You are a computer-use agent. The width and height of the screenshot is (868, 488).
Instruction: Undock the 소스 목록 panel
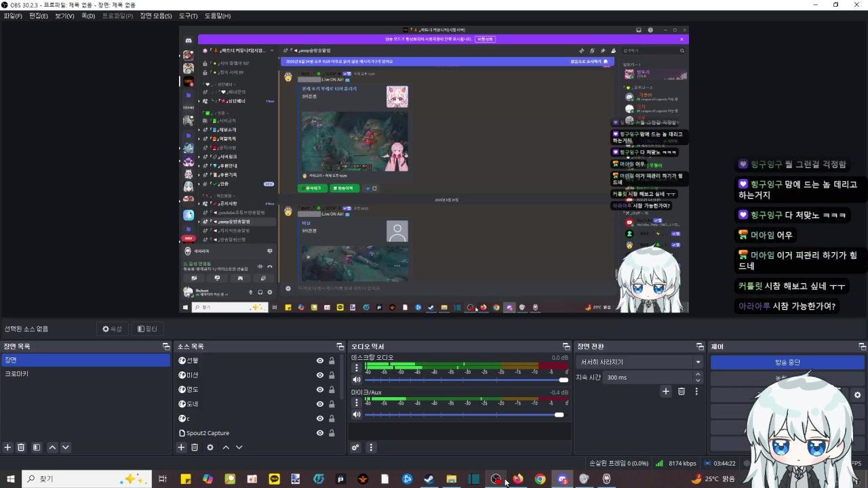(340, 346)
